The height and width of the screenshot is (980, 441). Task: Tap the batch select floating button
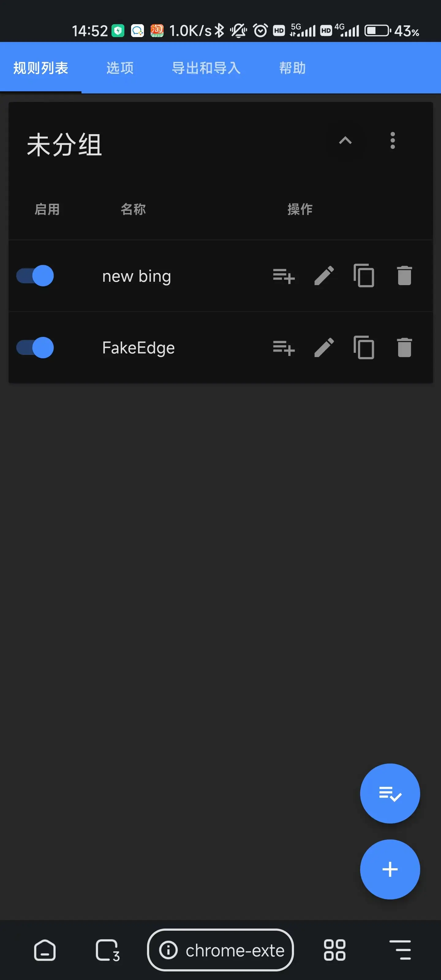coord(390,793)
